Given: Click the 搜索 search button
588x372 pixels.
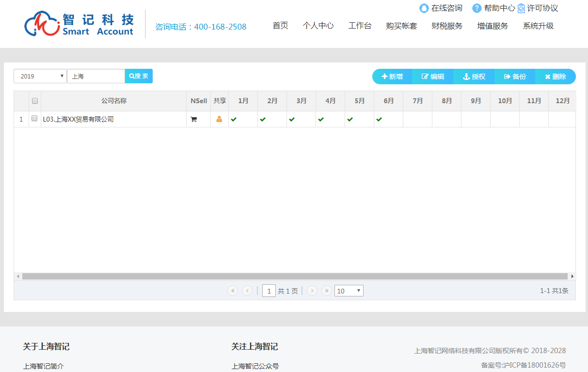Looking at the screenshot, I should tap(139, 76).
